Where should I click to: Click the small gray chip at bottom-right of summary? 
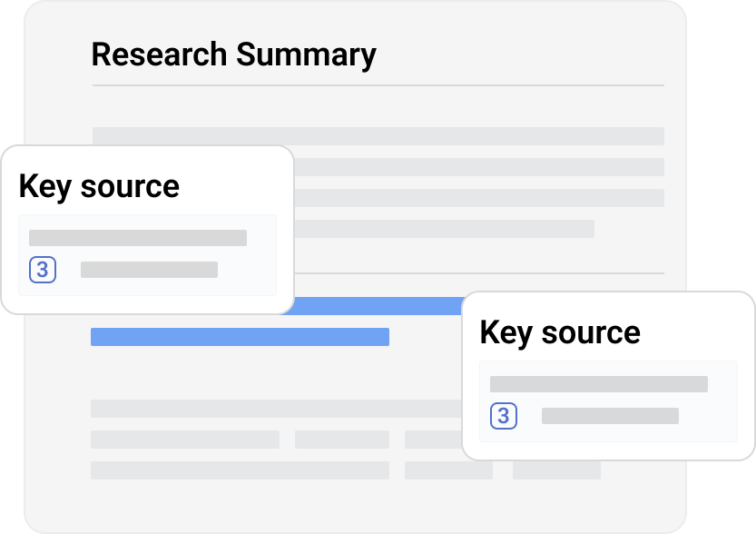[x=556, y=470]
